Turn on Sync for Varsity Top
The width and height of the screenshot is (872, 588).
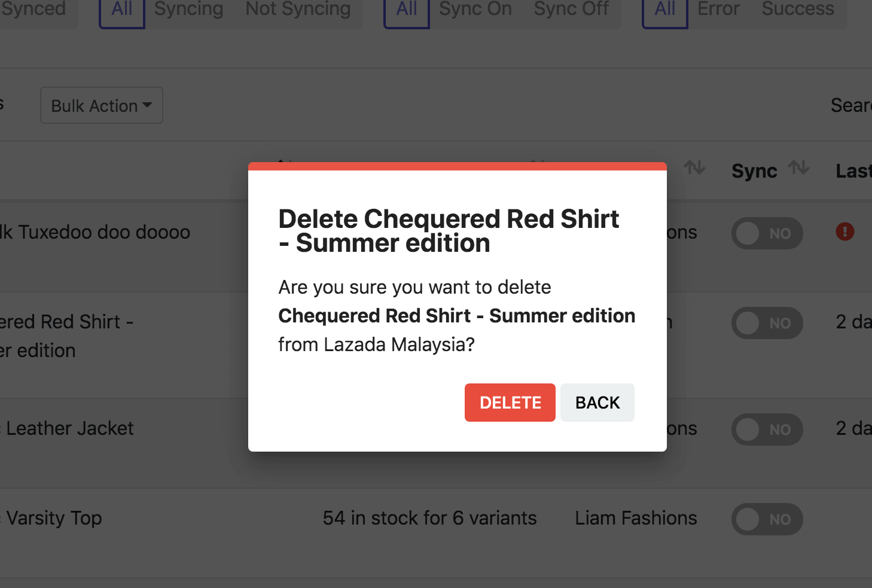tap(767, 519)
